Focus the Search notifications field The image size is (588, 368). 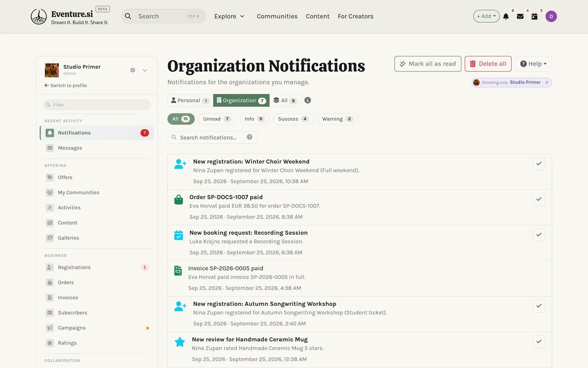(212, 137)
